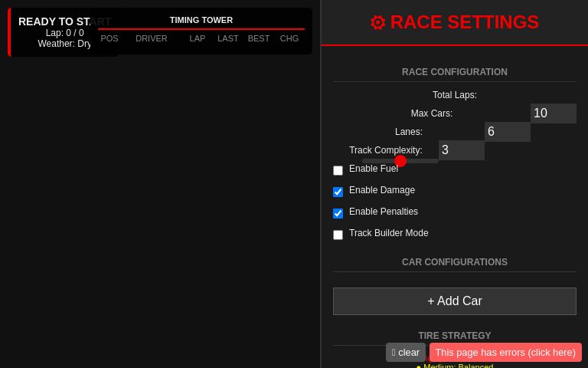
Task: Click the 'Lanes:' label
Action: (409, 132)
